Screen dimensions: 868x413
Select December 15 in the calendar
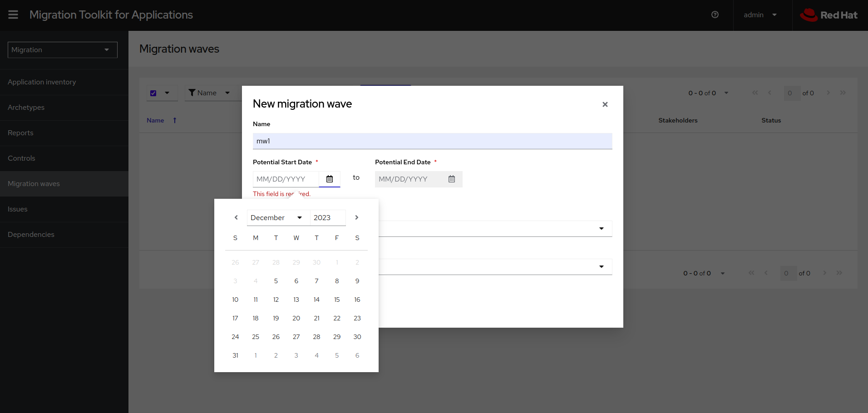click(337, 300)
